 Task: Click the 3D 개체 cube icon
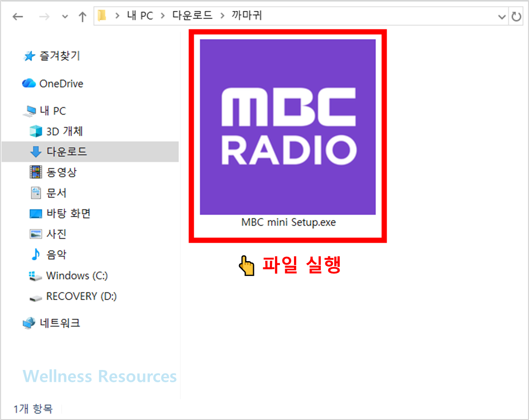pyautogui.click(x=35, y=131)
